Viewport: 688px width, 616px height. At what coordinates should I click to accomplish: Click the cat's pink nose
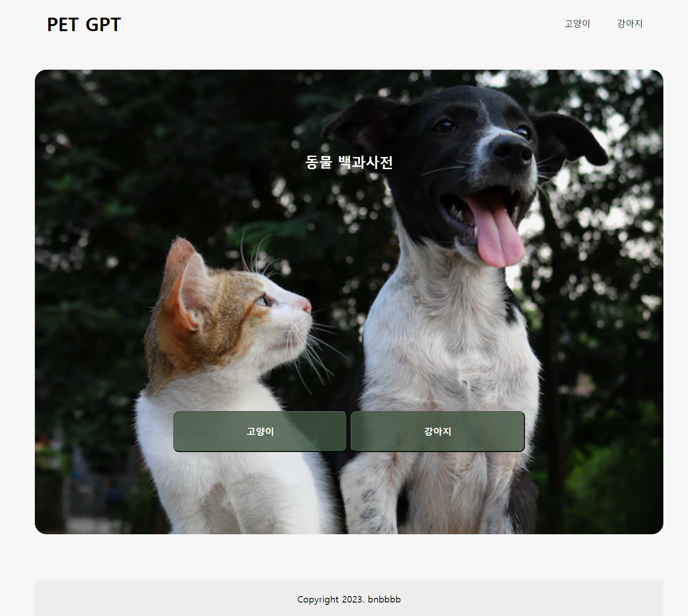point(305,305)
